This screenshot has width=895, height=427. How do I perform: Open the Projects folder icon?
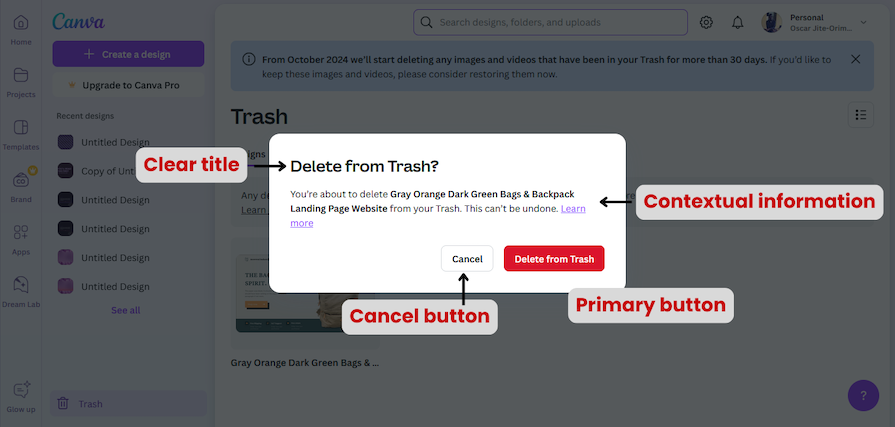(x=21, y=76)
